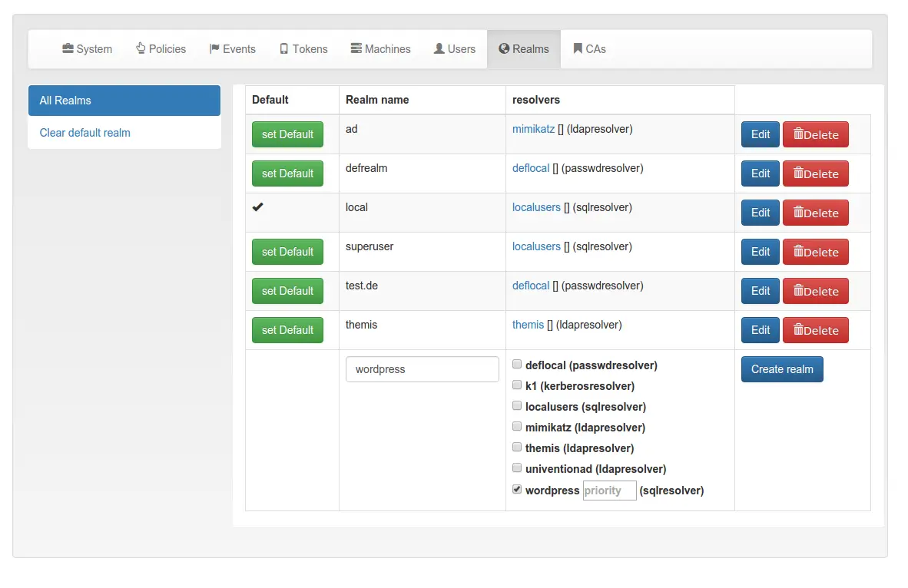908x588 pixels.
Task: Check localusers (sqlresolver) checkbox
Action: click(x=517, y=406)
